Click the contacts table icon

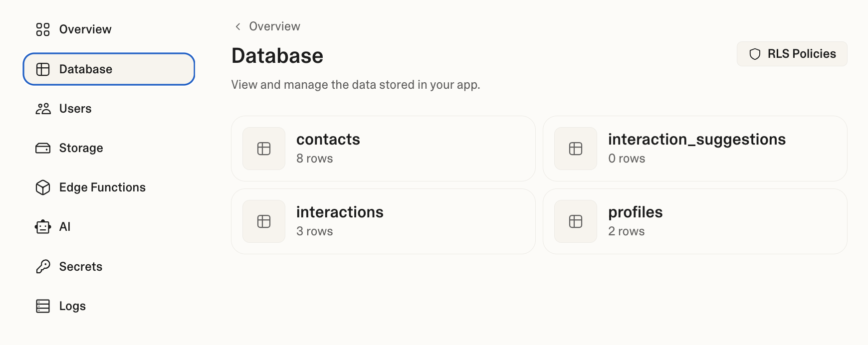[x=264, y=149]
